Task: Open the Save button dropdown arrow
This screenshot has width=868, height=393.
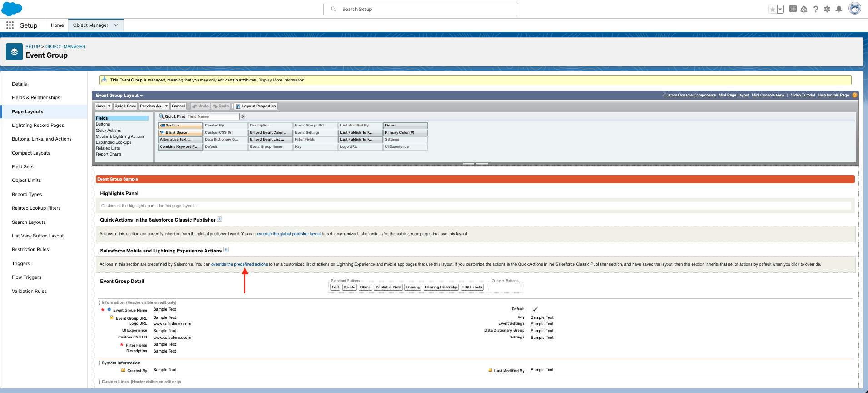Action: tap(109, 106)
